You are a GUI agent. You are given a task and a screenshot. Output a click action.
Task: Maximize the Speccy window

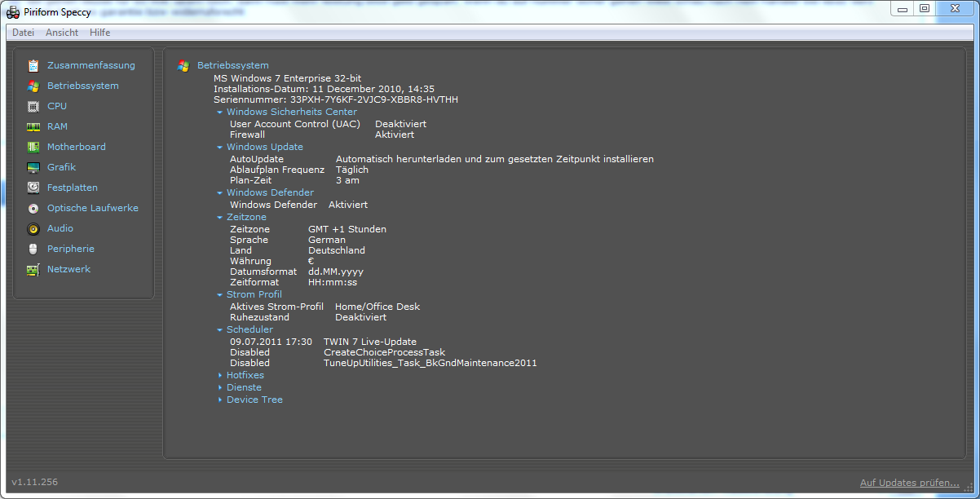[924, 8]
